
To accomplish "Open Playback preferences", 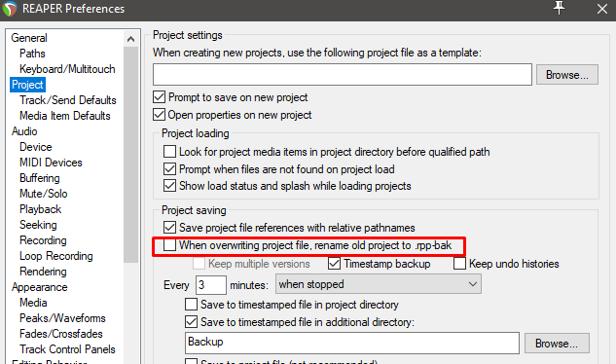I will pos(41,209).
